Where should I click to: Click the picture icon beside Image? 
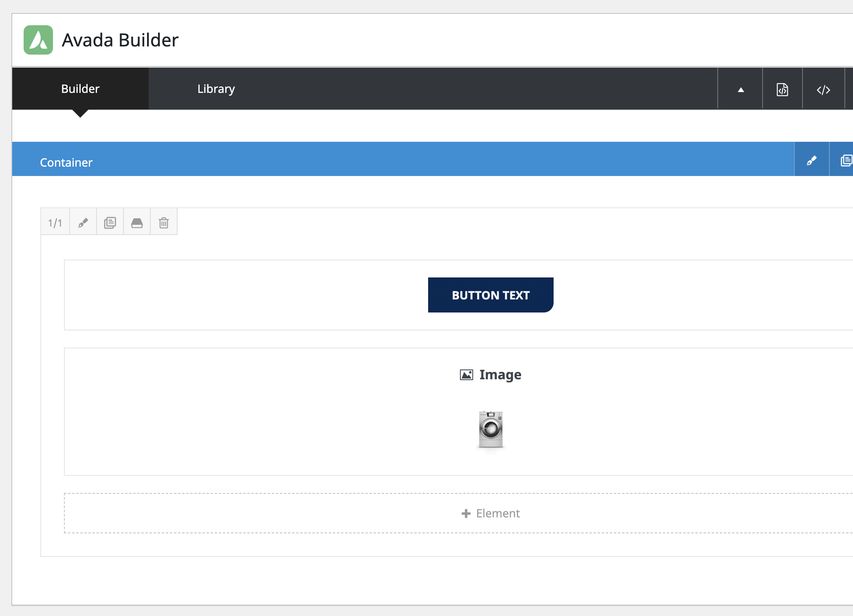466,375
